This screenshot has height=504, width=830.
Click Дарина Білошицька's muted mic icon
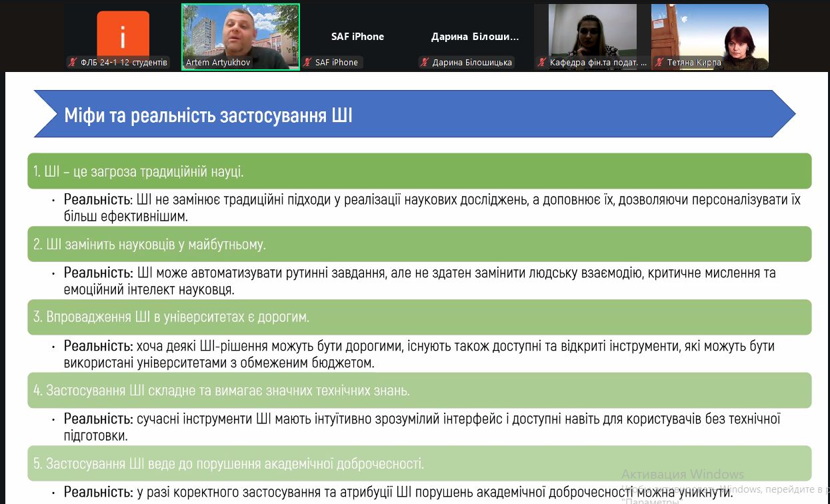424,63
